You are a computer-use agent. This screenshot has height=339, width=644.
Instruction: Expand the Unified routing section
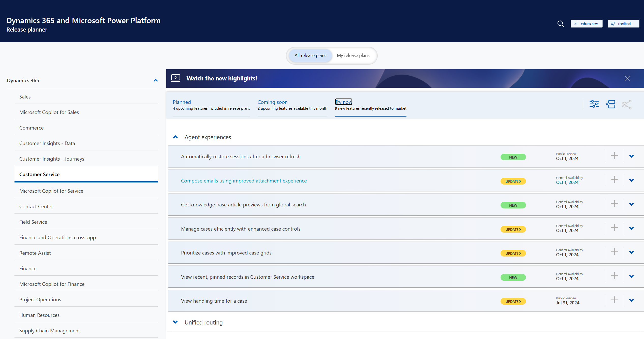[175, 322]
